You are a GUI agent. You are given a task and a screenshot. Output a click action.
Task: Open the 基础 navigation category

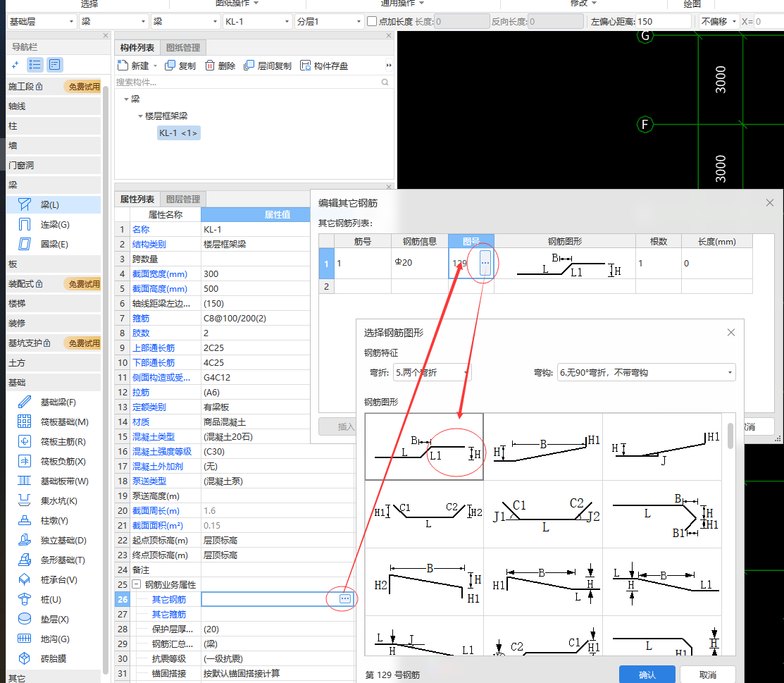click(54, 382)
